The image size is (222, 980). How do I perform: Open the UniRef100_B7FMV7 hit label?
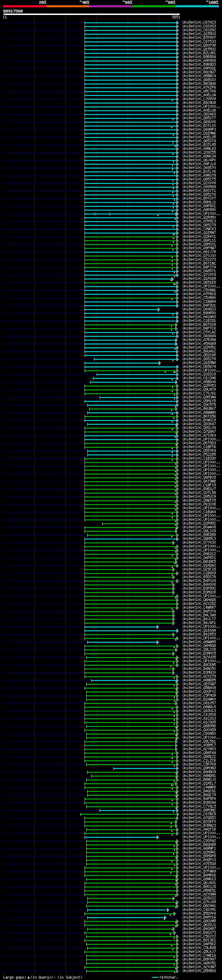pos(199,38)
